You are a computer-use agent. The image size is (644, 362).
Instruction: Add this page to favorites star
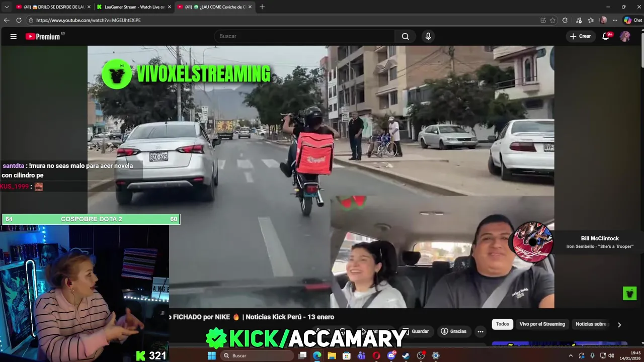pos(552,20)
